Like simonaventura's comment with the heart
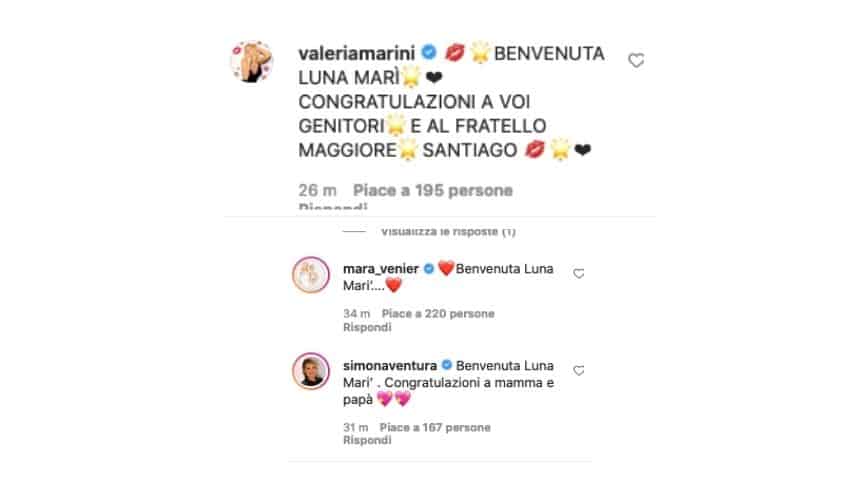The image size is (854, 480). [x=578, y=370]
